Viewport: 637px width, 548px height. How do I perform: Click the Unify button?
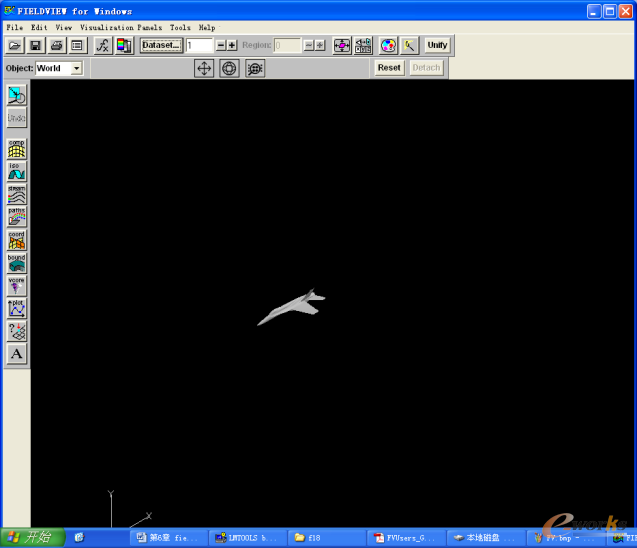[437, 45]
